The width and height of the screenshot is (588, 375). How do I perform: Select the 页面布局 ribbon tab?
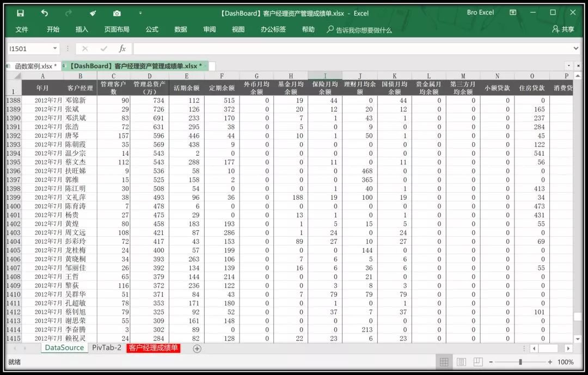coord(117,29)
